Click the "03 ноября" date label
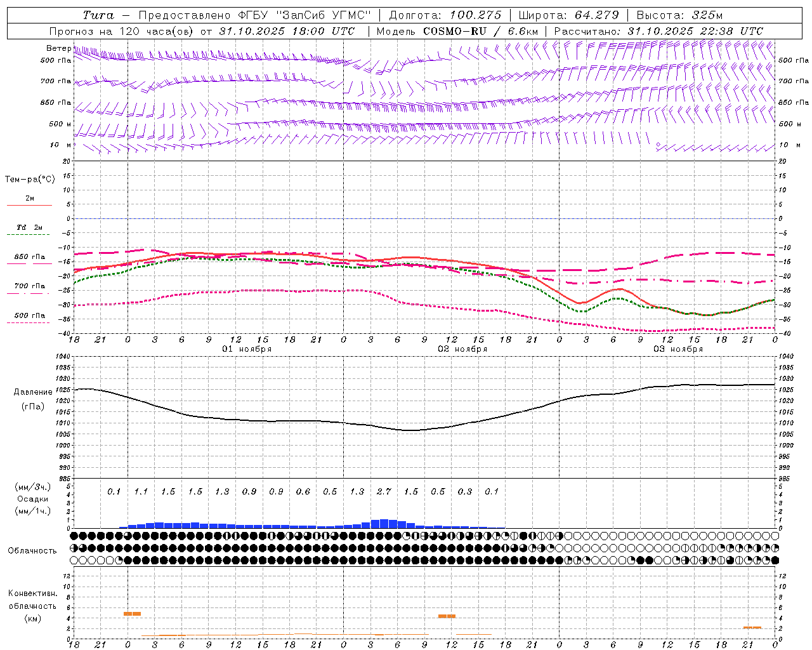 (678, 349)
